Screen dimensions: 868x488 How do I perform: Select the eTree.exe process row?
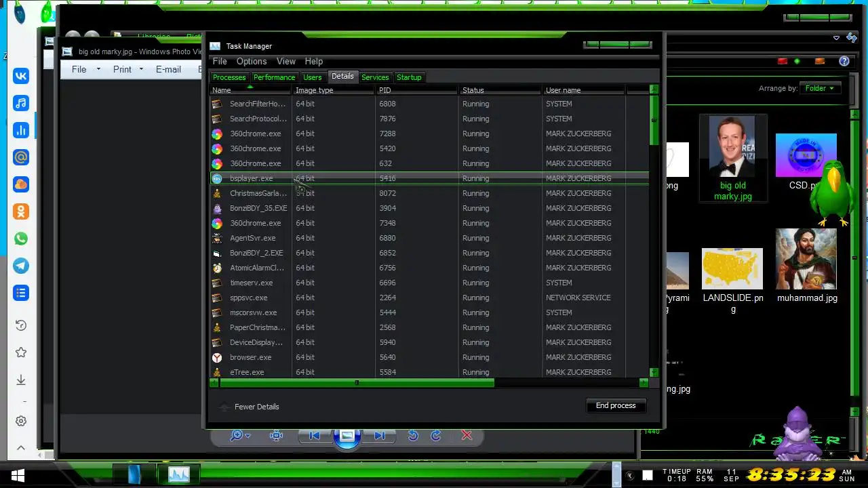(429, 372)
